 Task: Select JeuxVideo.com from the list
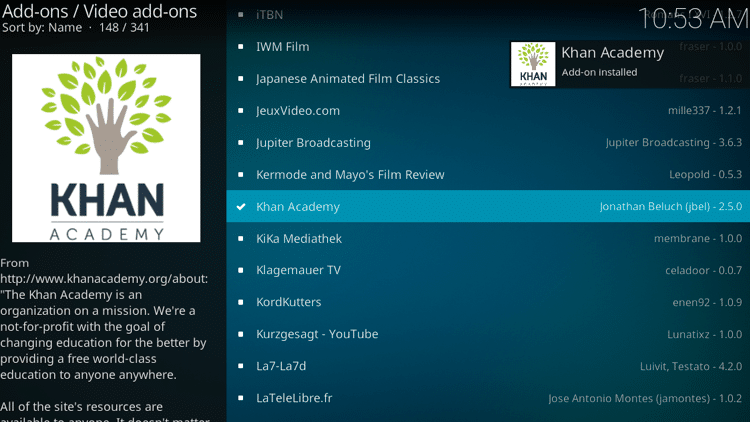pos(488,111)
